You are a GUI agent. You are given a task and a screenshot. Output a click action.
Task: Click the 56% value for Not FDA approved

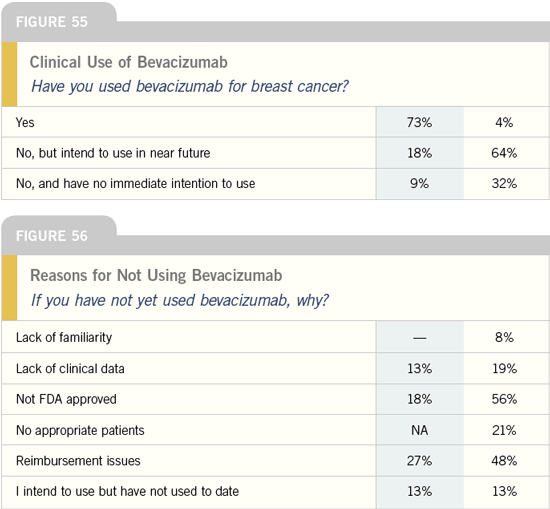(x=504, y=399)
